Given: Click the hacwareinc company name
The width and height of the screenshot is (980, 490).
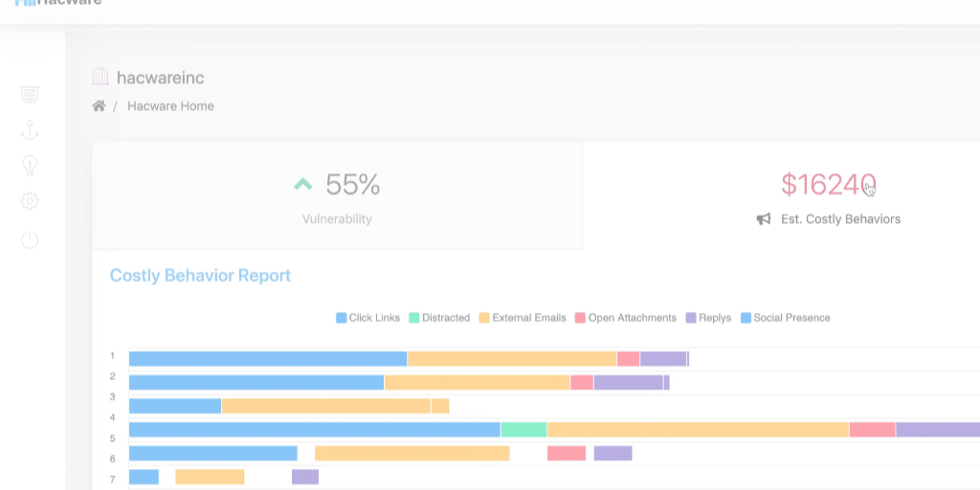Looking at the screenshot, I should pos(161,78).
